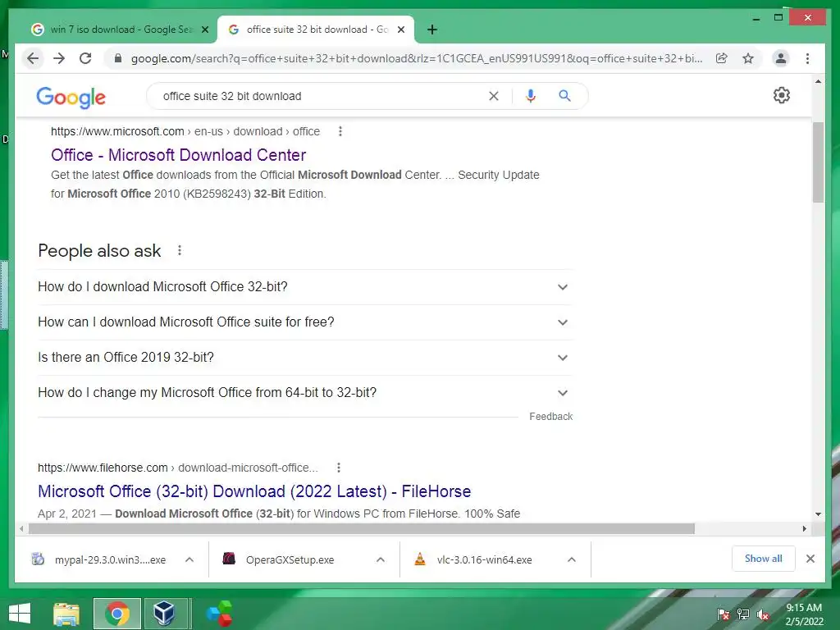Screen dimensions: 840x630
Task: Open Google quick settings gear
Action: pyautogui.click(x=782, y=95)
